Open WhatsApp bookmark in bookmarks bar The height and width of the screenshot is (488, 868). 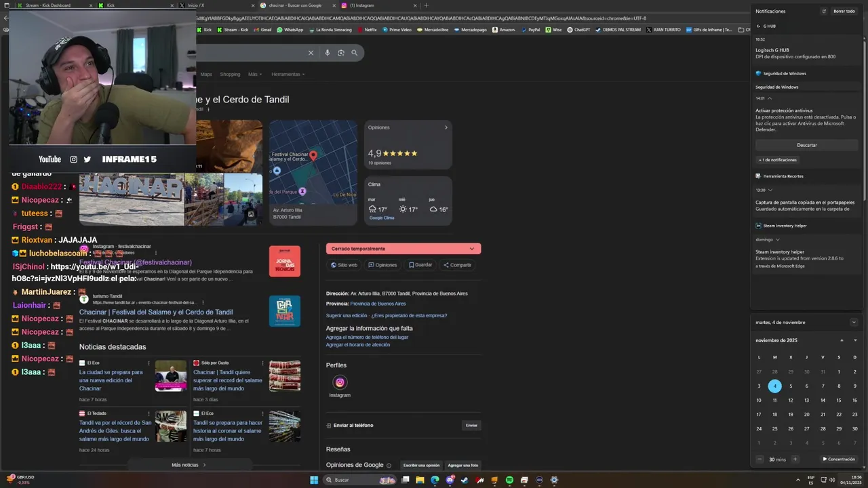point(290,30)
